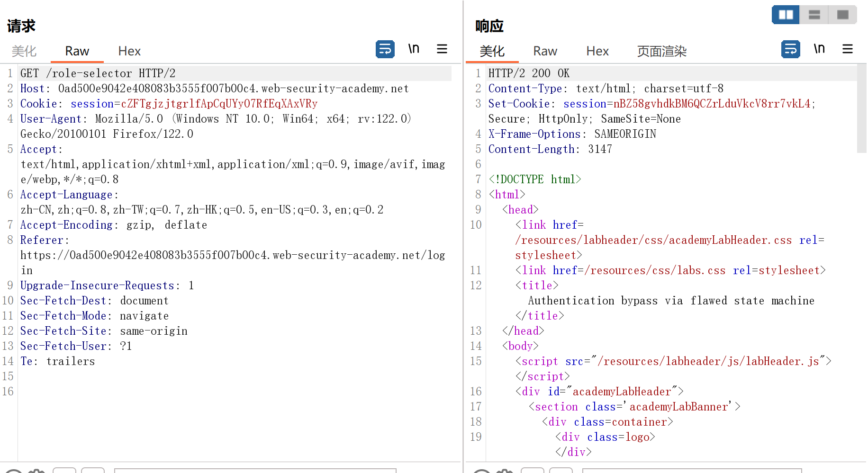Click the /resources/css/labs.css link path

(x=655, y=270)
